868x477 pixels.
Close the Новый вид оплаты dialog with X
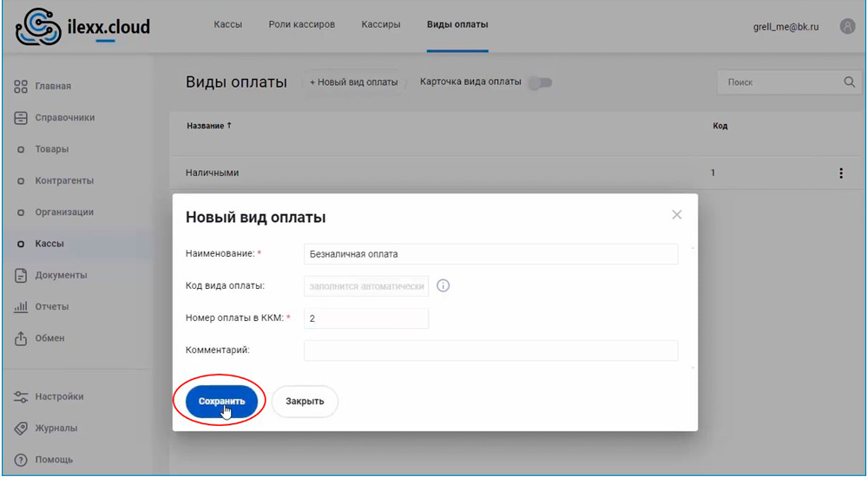click(x=677, y=215)
